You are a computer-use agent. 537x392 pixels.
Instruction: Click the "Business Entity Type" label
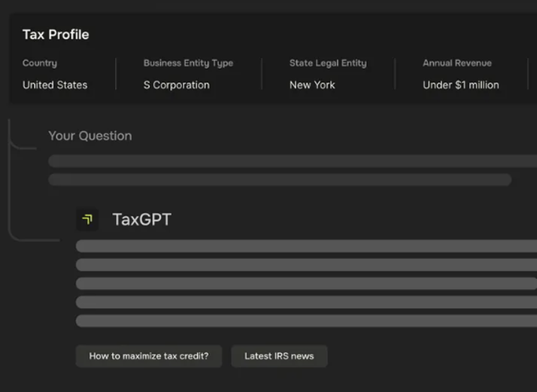[188, 63]
